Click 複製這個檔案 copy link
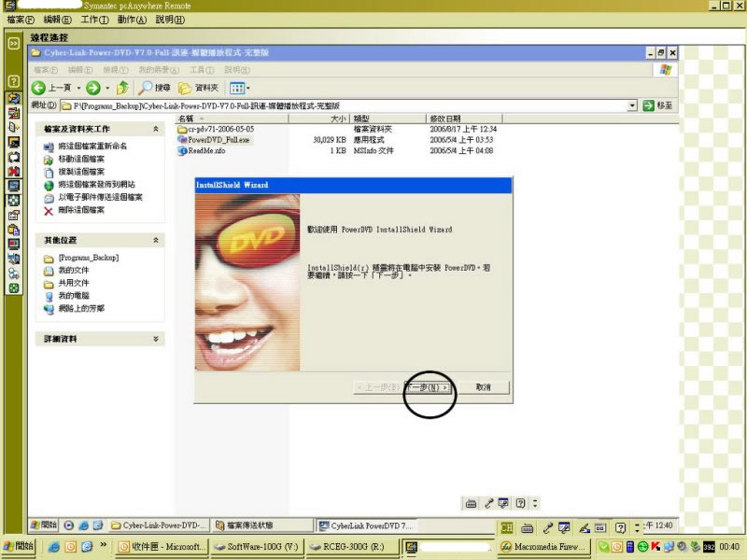 coord(81,172)
